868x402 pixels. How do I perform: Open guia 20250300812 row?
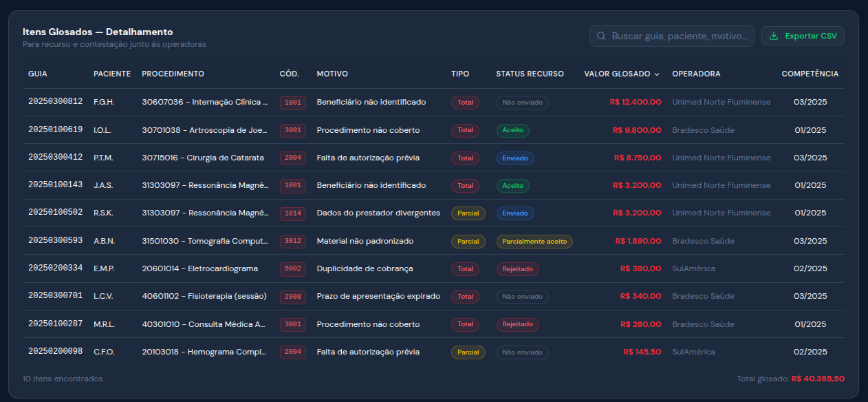click(x=55, y=102)
